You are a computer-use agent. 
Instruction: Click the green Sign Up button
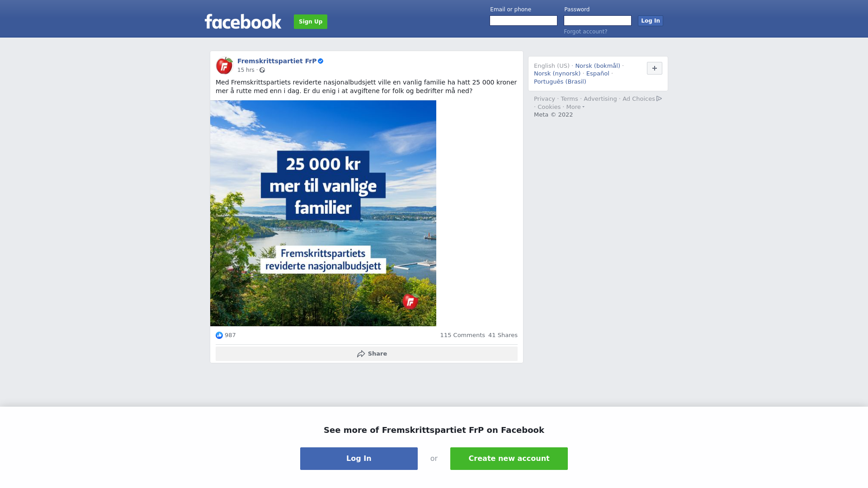tap(311, 22)
